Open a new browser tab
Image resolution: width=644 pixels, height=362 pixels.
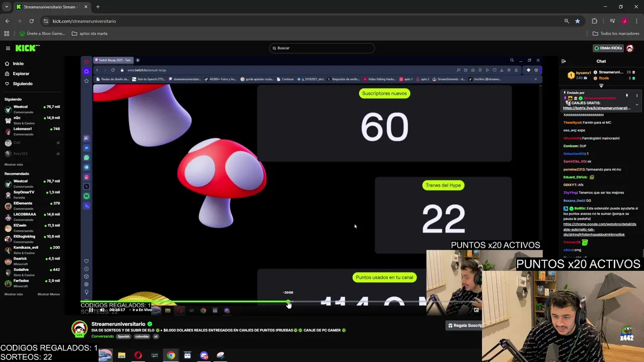click(x=98, y=7)
